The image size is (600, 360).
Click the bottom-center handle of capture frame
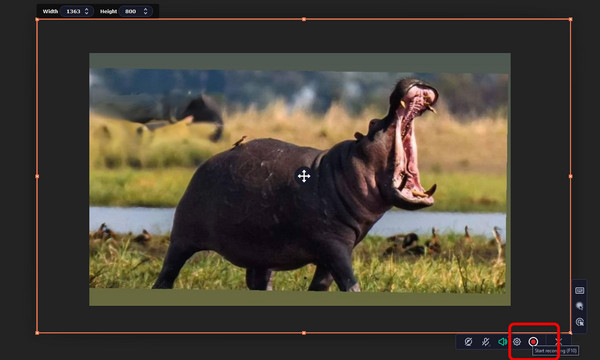tap(304, 333)
